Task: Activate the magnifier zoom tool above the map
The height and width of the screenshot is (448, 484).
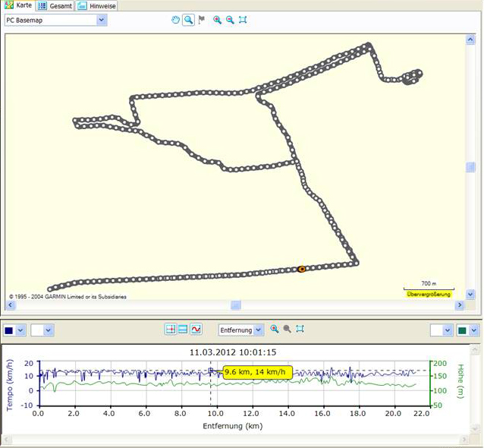Action: coord(188,21)
